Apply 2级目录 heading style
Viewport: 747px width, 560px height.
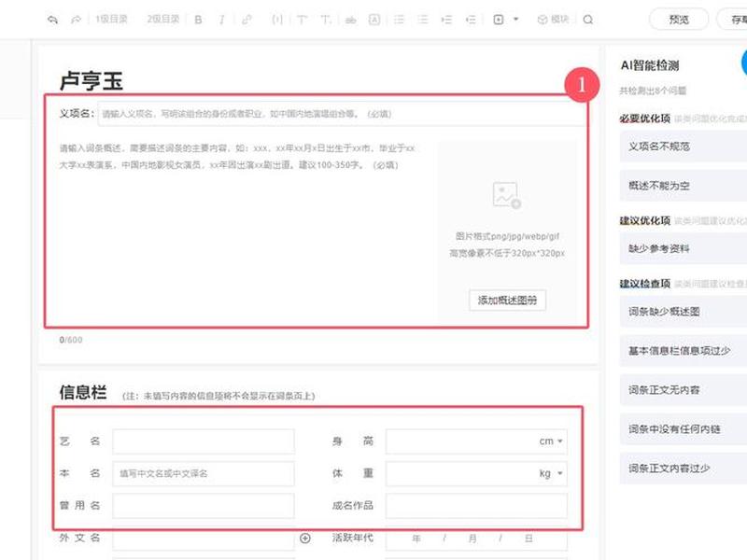click(x=162, y=19)
